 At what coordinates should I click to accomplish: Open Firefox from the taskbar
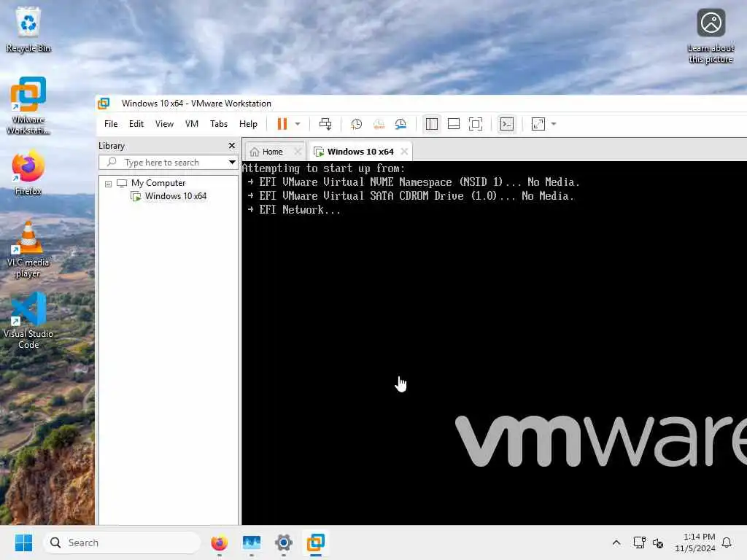(219, 542)
